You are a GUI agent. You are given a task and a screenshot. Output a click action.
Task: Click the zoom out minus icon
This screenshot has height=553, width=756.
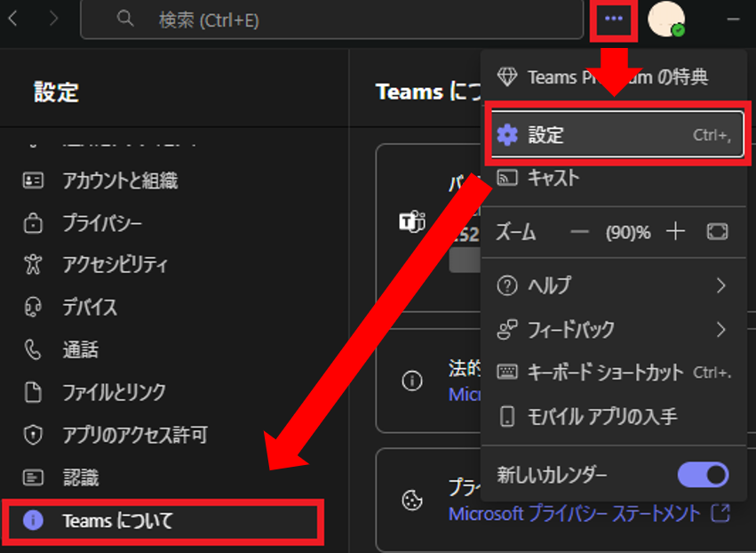tap(580, 232)
